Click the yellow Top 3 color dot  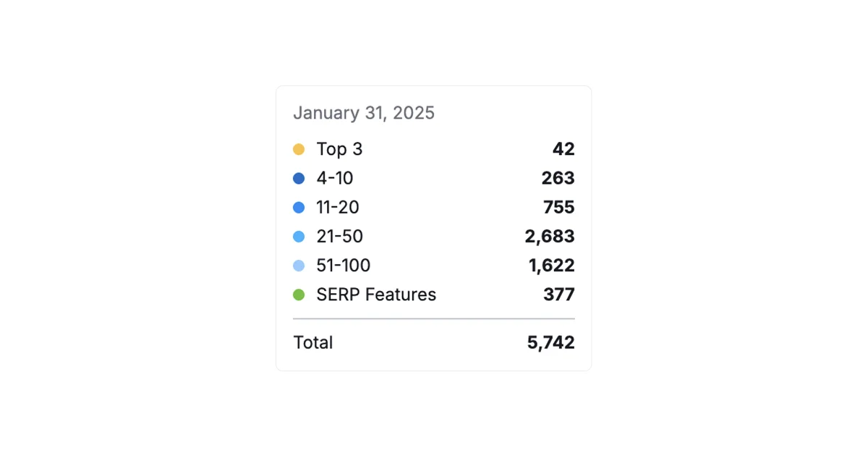[299, 149]
